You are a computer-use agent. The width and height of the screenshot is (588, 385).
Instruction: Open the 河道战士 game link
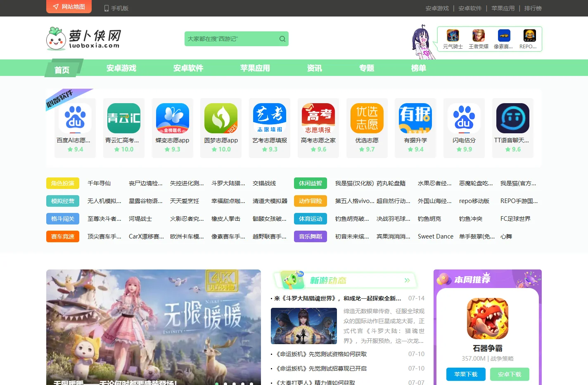[140, 219]
